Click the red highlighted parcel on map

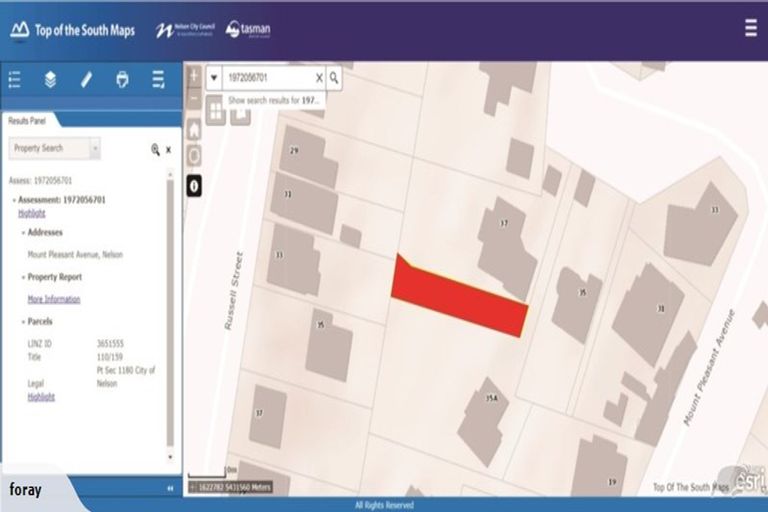click(460, 299)
